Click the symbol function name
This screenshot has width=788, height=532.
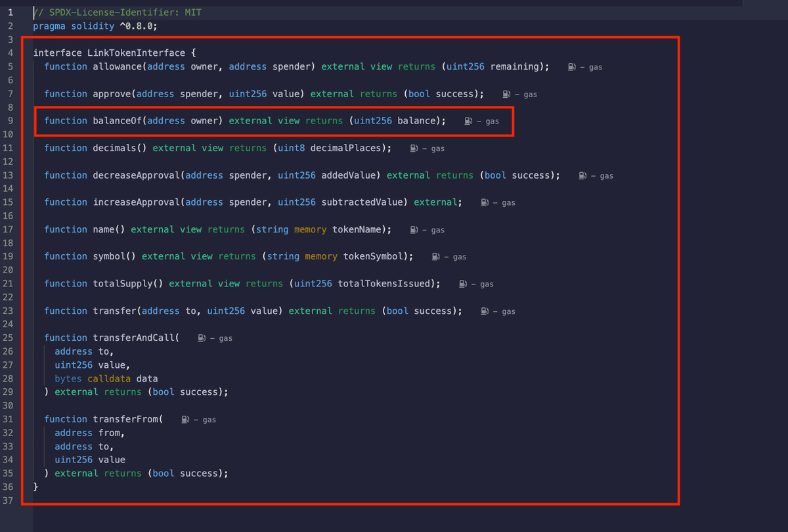(110, 256)
